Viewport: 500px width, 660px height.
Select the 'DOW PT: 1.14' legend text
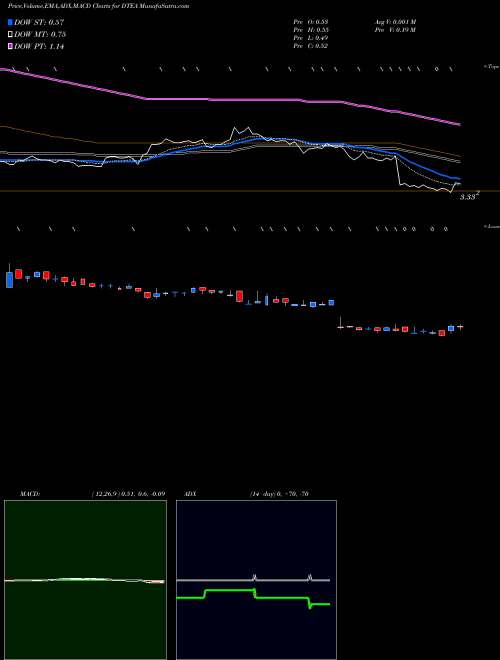tap(39, 47)
